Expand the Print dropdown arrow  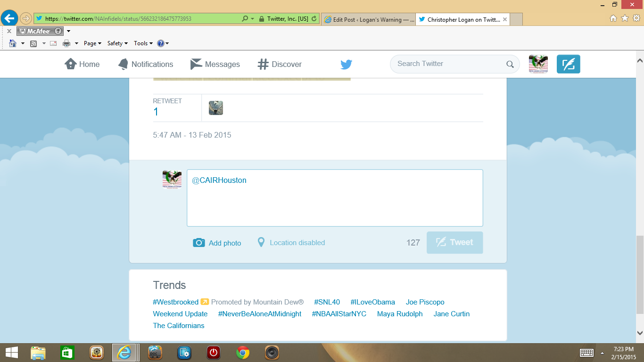(x=76, y=43)
